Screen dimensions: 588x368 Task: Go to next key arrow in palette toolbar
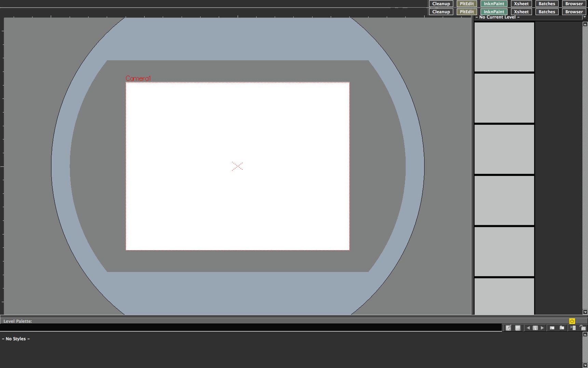(x=542, y=328)
